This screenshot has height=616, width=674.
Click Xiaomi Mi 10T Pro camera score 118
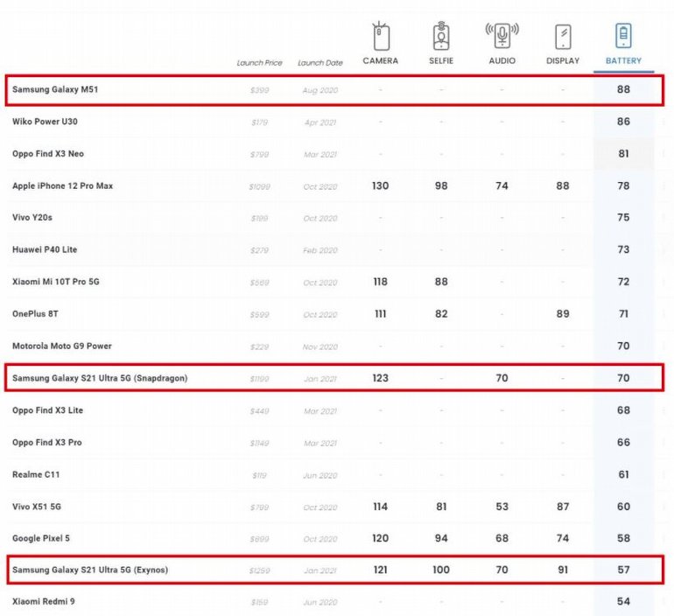point(381,282)
